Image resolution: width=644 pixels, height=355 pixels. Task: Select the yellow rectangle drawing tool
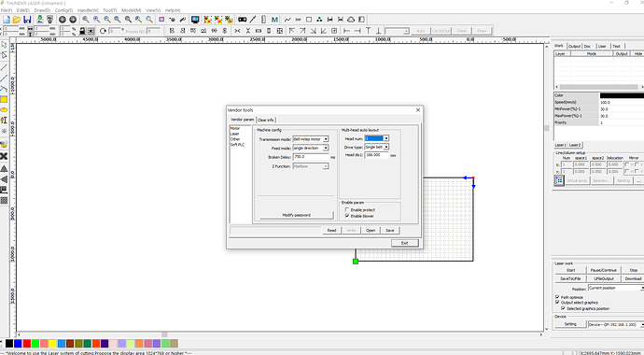click(x=4, y=99)
